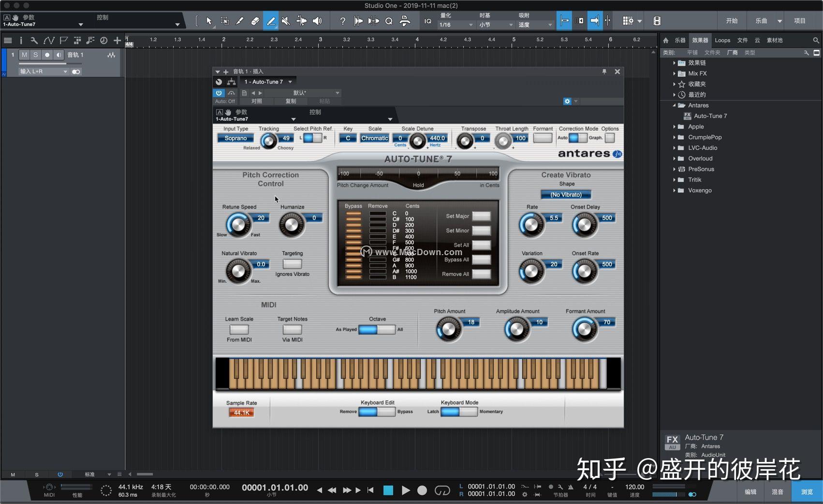Viewport: 823px width, 504px height.
Task: Open plugin settings gear icon
Action: (x=567, y=101)
